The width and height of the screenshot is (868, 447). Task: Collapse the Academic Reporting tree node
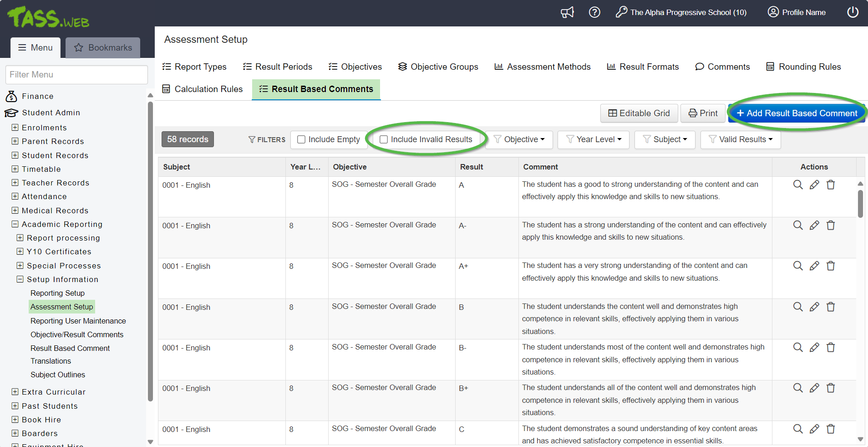click(15, 224)
